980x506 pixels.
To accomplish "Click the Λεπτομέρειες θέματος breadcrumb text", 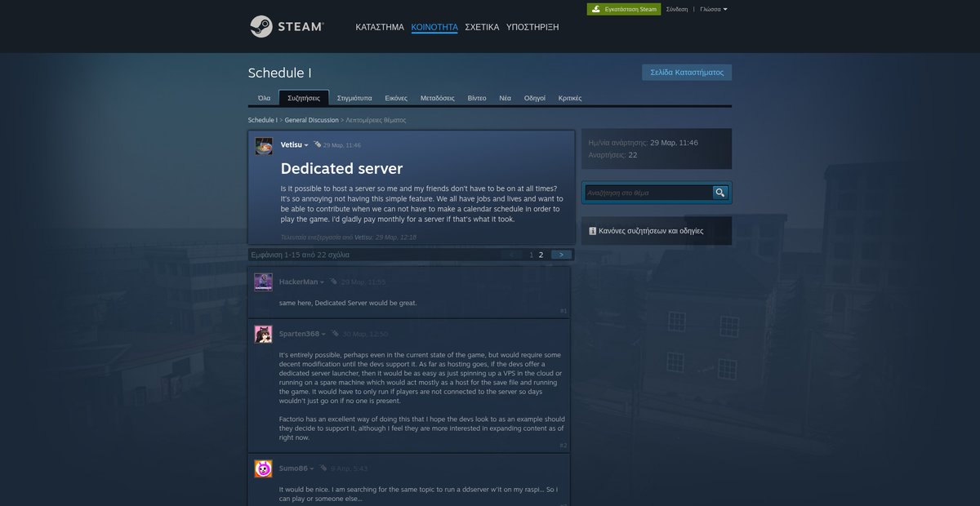I will pos(376,120).
